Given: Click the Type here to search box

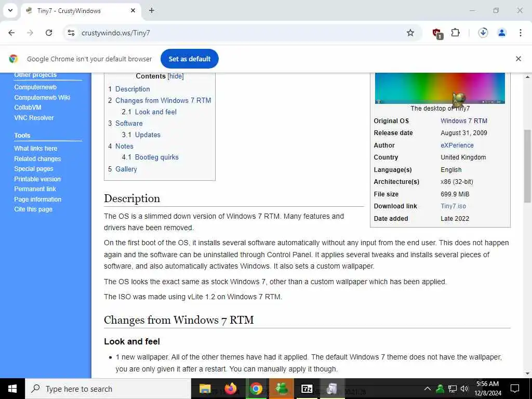Looking at the screenshot, I should click(108, 389).
